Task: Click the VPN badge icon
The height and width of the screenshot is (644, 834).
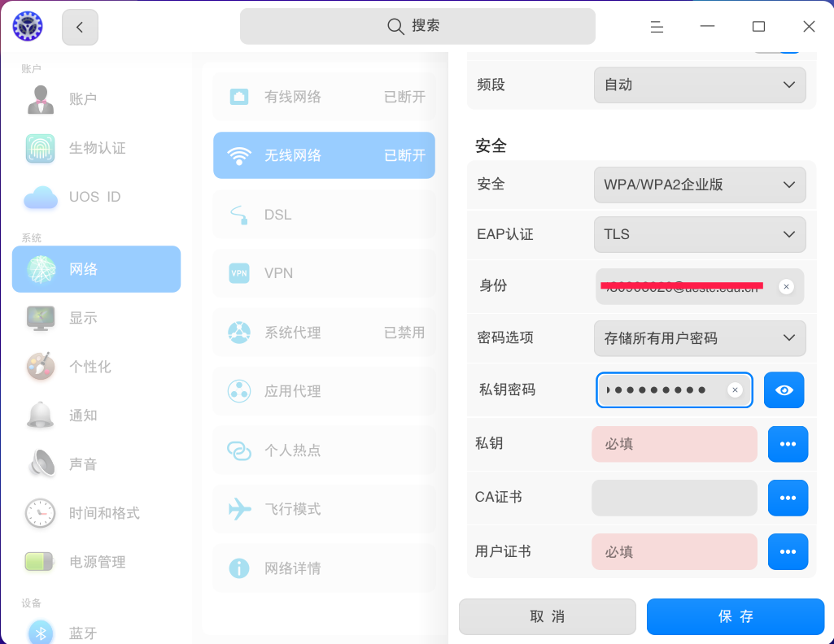Action: pos(239,273)
